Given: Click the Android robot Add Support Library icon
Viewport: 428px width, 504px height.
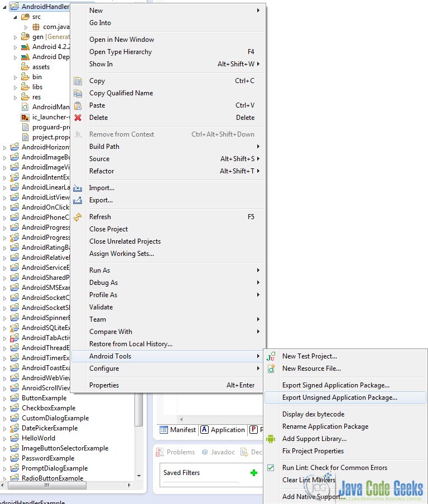Looking at the screenshot, I should tap(271, 438).
